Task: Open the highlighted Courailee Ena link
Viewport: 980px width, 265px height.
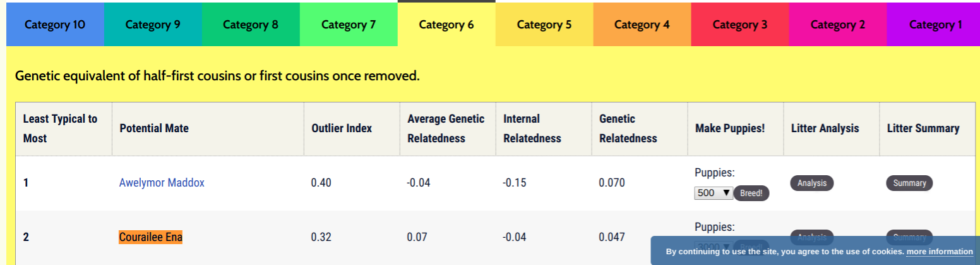Action: point(150,237)
